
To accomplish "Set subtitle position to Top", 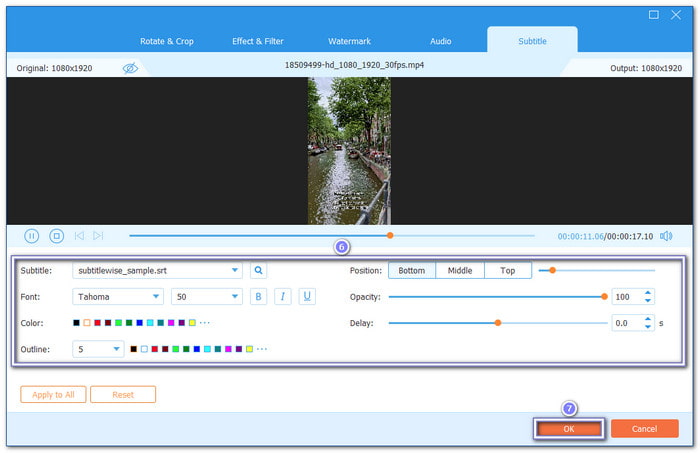I will click(508, 270).
